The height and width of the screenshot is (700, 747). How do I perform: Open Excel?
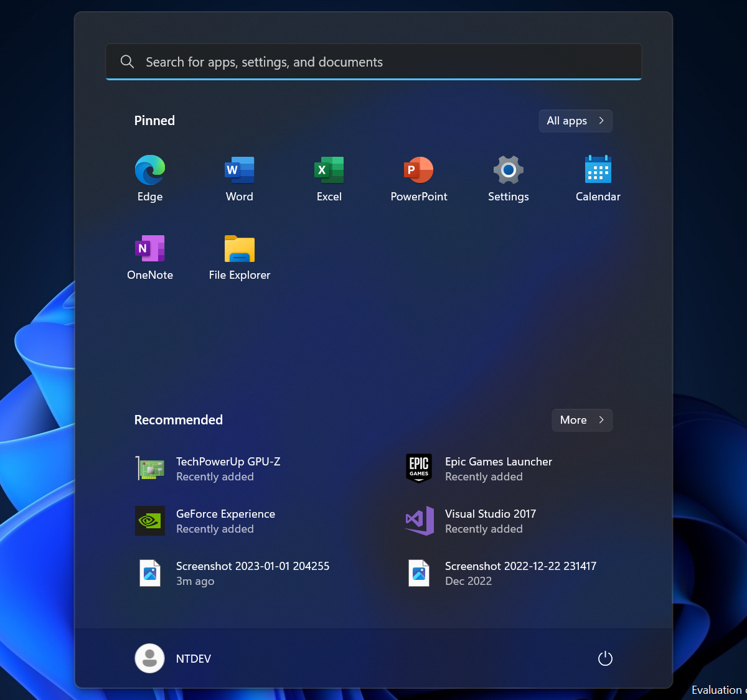point(329,179)
